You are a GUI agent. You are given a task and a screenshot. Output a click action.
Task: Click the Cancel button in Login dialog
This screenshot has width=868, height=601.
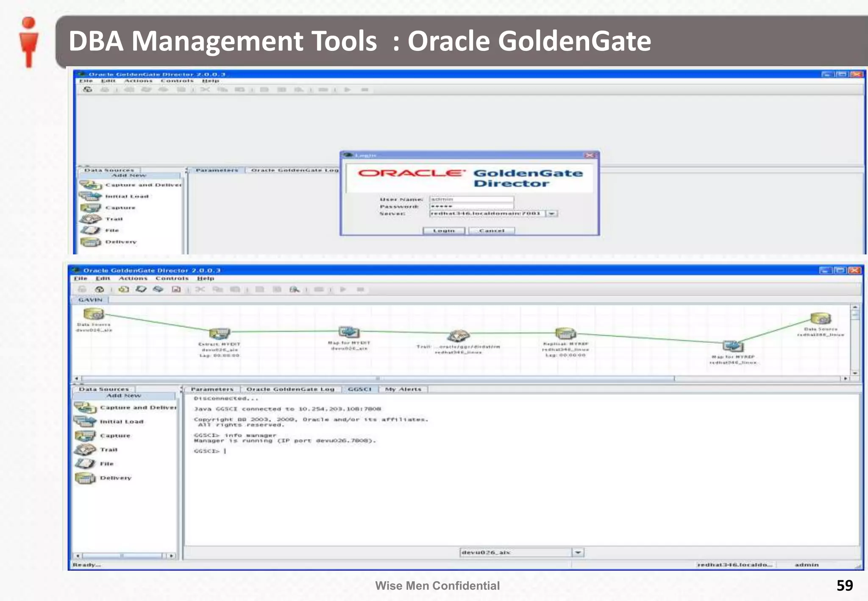click(492, 231)
